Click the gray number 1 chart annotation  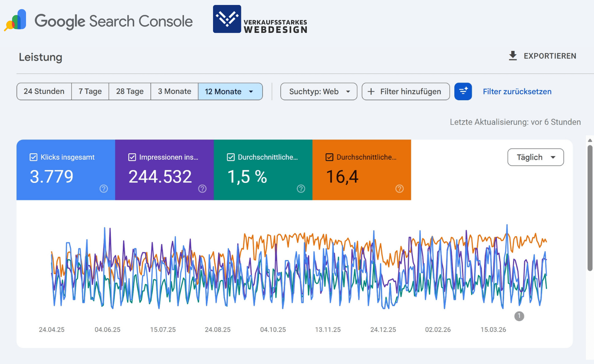[519, 316]
